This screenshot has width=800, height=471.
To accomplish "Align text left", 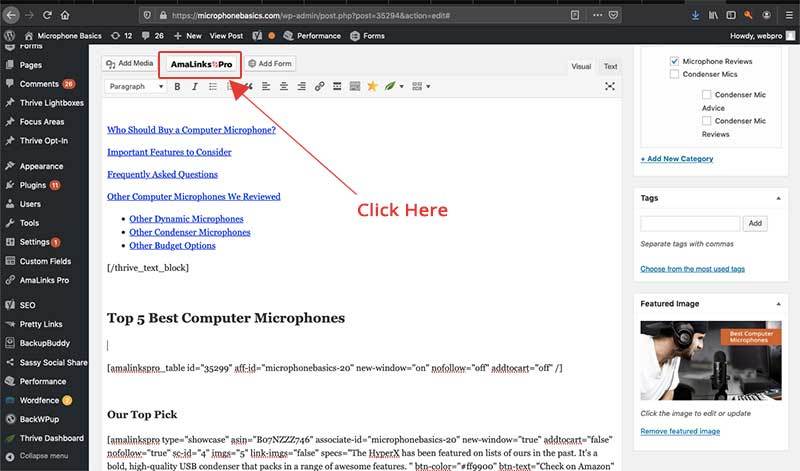I will point(266,86).
